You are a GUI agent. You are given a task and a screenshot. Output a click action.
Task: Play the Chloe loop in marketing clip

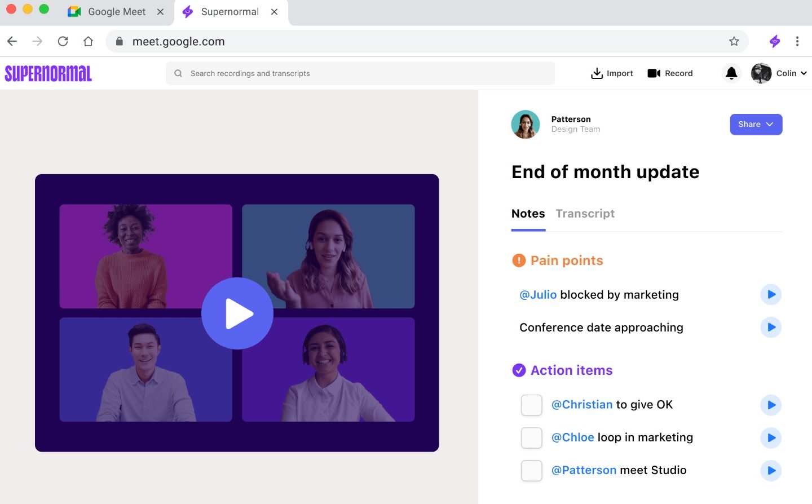[771, 437]
